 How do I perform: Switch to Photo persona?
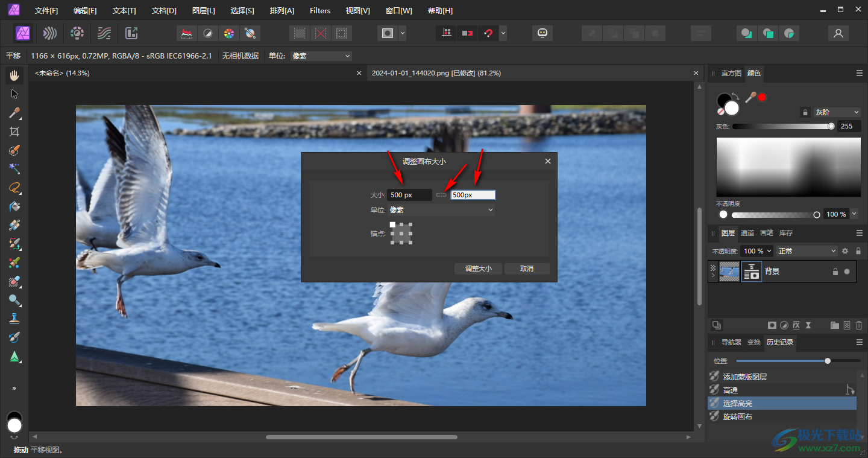(x=23, y=33)
